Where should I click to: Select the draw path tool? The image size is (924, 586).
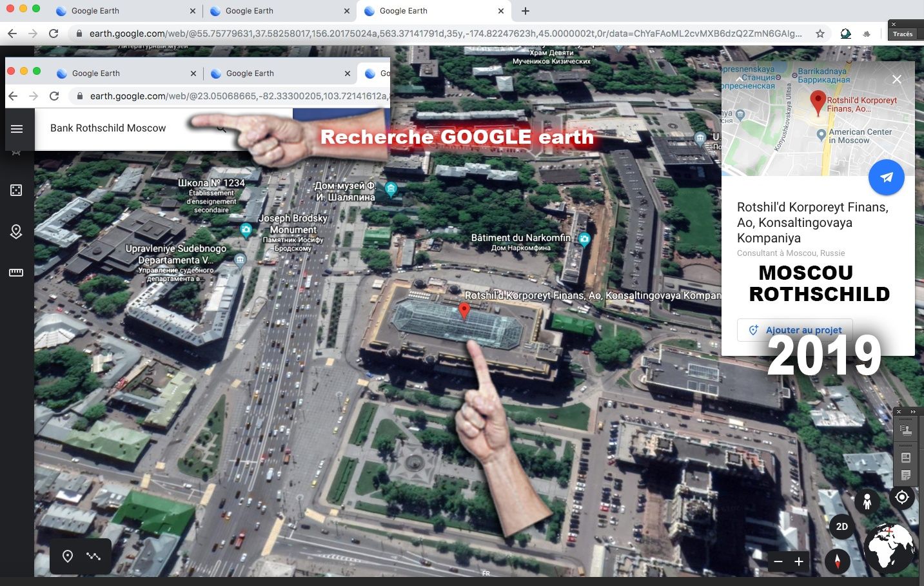point(94,556)
